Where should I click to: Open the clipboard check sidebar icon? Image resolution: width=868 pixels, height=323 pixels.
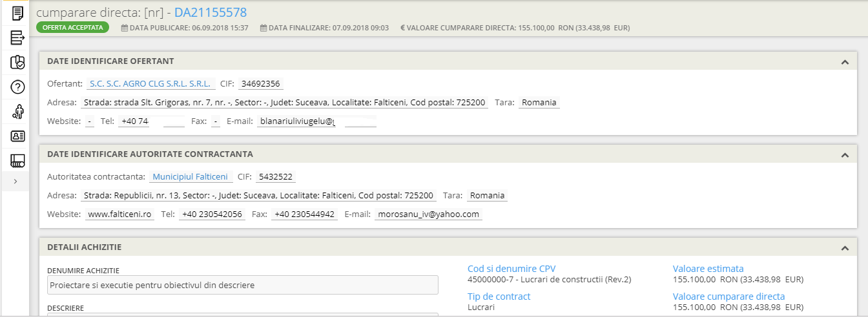[x=17, y=62]
